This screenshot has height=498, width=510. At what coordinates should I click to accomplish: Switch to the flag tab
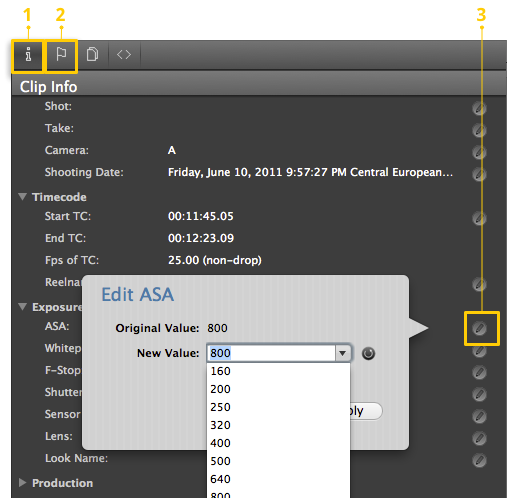point(61,54)
